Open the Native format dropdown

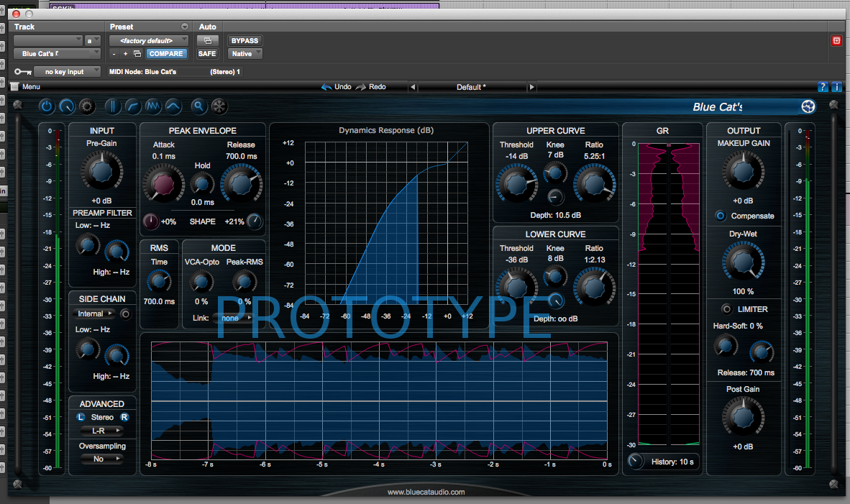pos(245,54)
